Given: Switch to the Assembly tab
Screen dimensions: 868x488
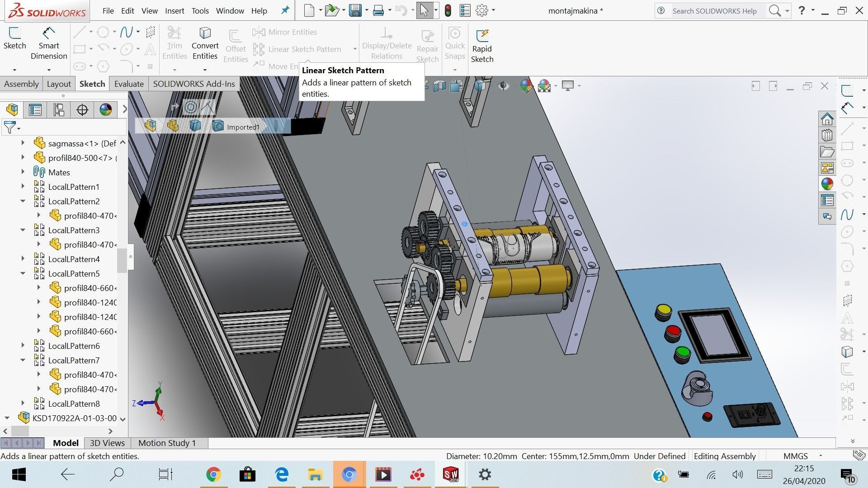Looking at the screenshot, I should point(21,84).
